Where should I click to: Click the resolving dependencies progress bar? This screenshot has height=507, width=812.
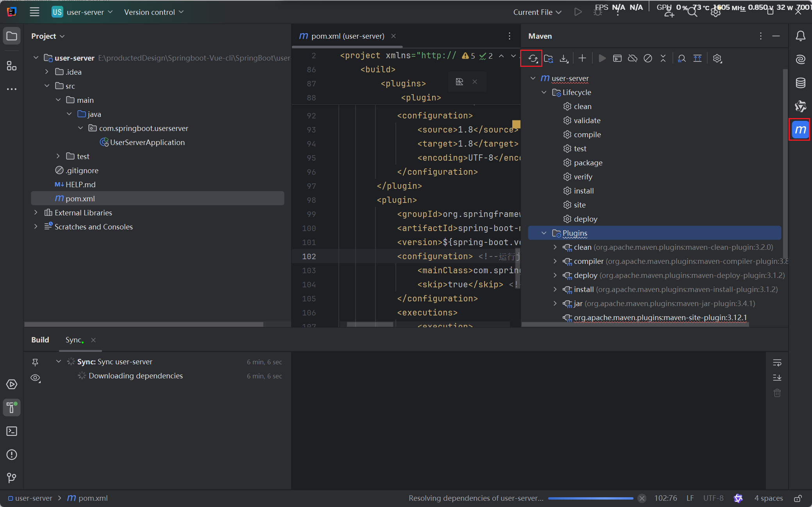590,498
